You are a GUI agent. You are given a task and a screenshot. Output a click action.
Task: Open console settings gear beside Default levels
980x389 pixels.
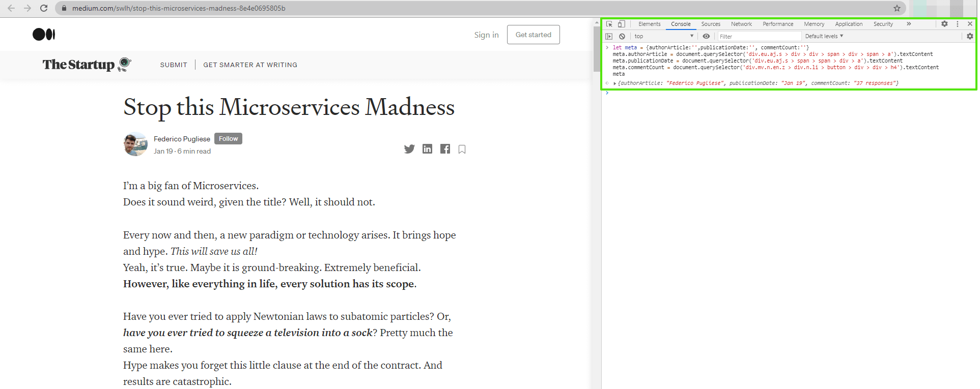970,36
